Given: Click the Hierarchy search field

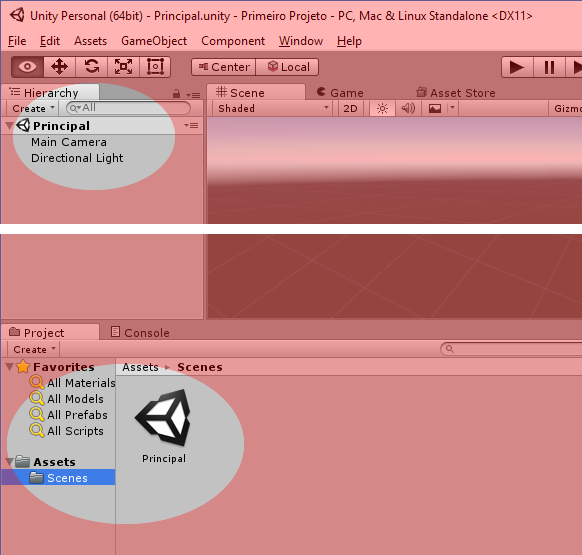Looking at the screenshot, I should tap(128, 108).
